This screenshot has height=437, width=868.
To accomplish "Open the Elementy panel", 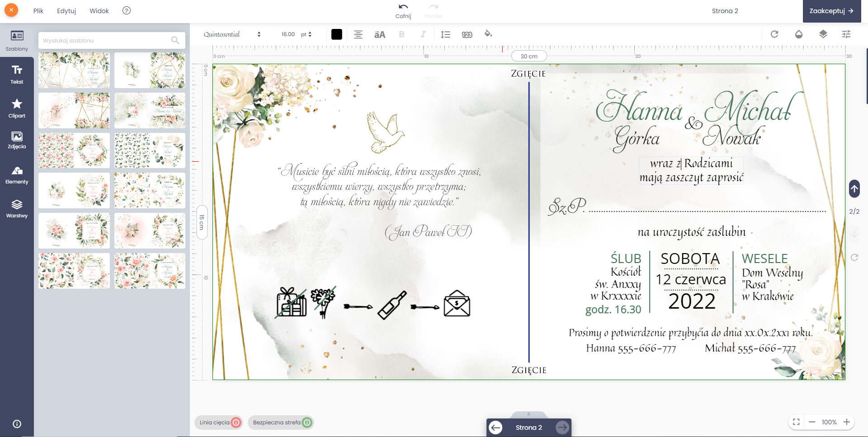I will [x=17, y=175].
